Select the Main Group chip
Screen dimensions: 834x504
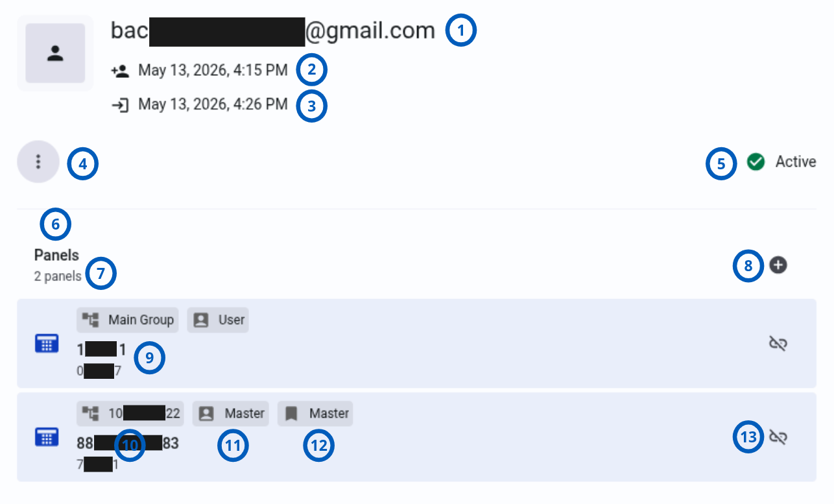click(x=128, y=320)
